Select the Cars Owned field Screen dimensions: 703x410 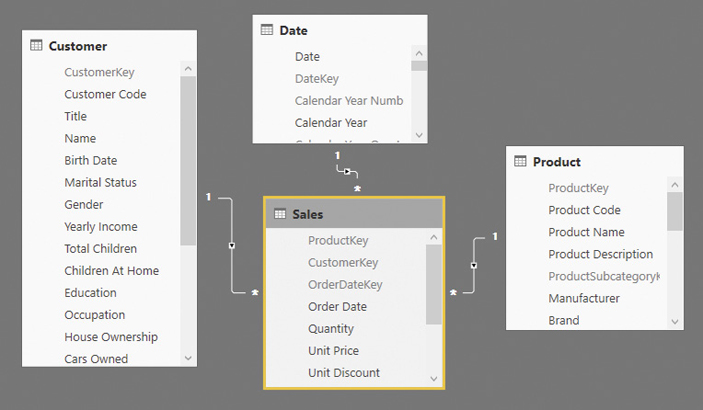coord(96,359)
